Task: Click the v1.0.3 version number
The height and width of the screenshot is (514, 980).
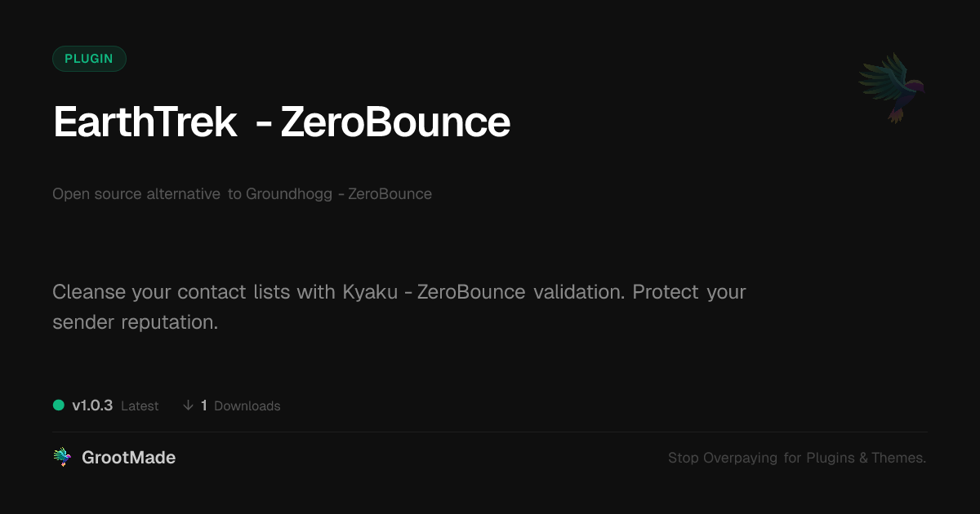Action: coord(92,405)
